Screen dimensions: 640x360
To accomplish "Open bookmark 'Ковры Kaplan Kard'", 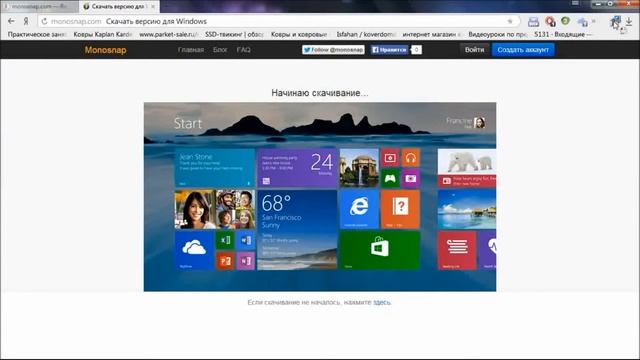I will click(102, 34).
